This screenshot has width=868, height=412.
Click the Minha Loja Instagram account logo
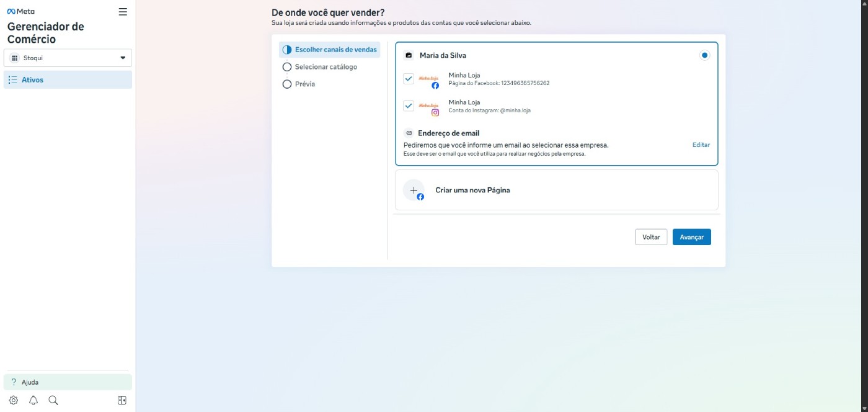tap(428, 107)
